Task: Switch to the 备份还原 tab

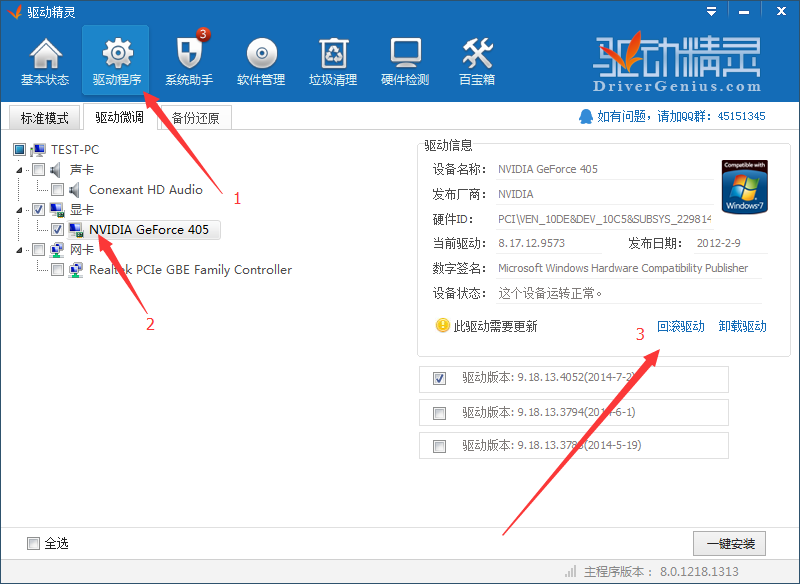Action: click(x=195, y=118)
